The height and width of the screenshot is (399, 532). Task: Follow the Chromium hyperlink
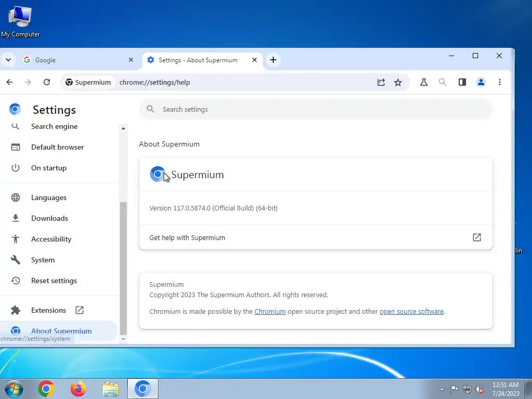click(270, 312)
